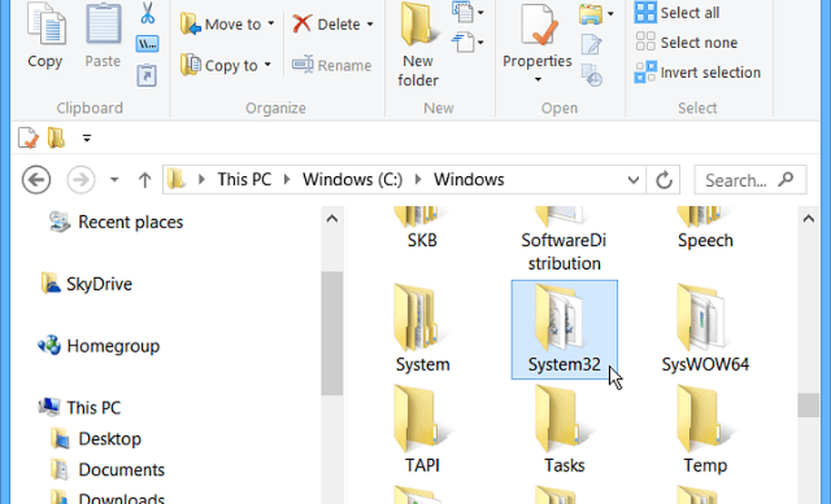
Task: Open Properties from the ribbon
Action: [x=538, y=35]
